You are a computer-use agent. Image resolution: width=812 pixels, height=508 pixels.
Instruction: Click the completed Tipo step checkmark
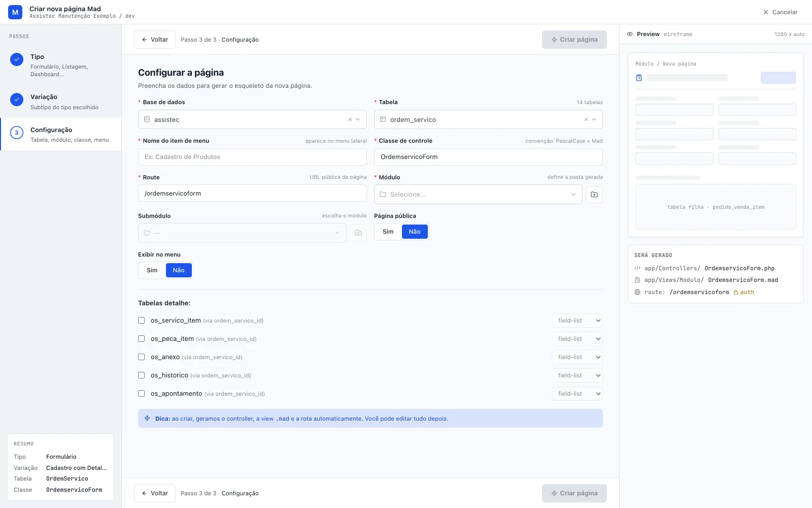[17, 59]
